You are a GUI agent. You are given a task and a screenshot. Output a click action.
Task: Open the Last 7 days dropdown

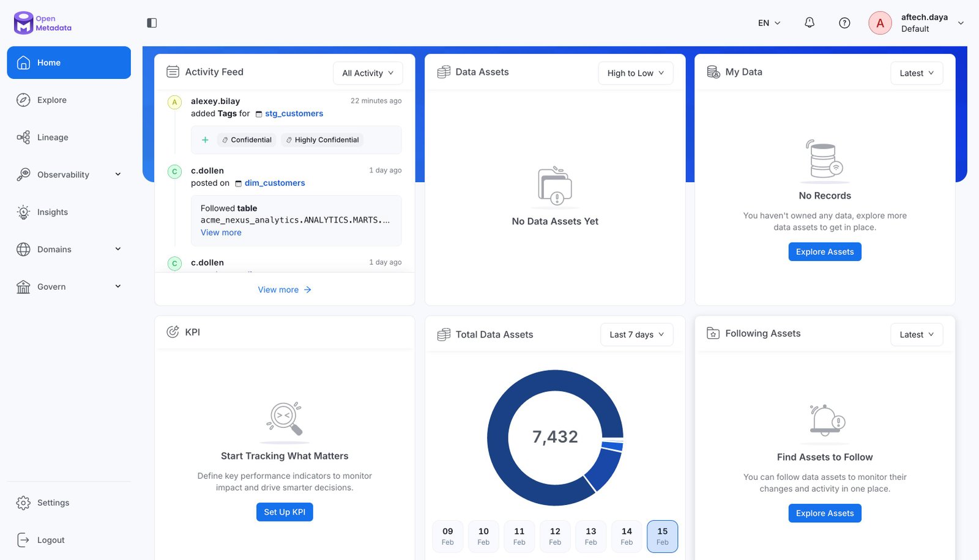(x=636, y=335)
